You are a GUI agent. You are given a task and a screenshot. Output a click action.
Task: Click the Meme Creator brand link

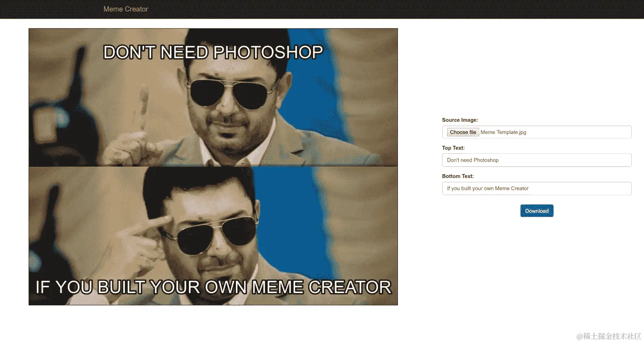pos(125,9)
